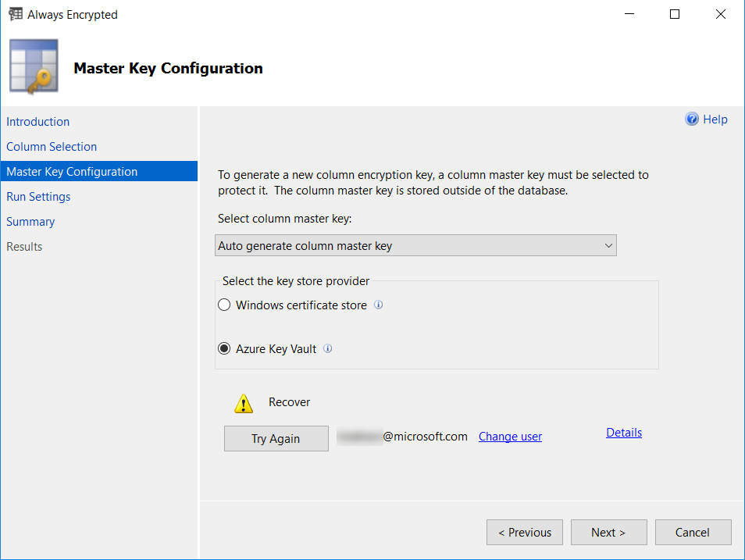745x560 pixels.
Task: Click the Next button
Action: point(608,533)
